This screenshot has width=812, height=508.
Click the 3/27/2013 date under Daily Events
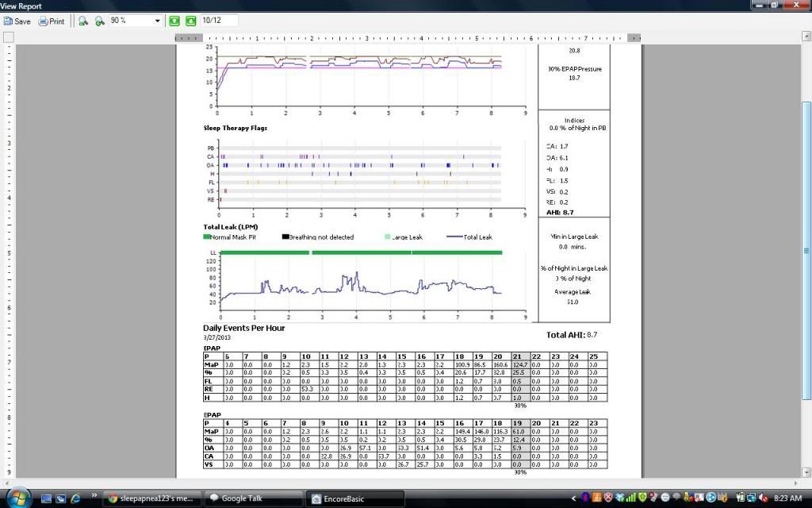[x=217, y=337]
